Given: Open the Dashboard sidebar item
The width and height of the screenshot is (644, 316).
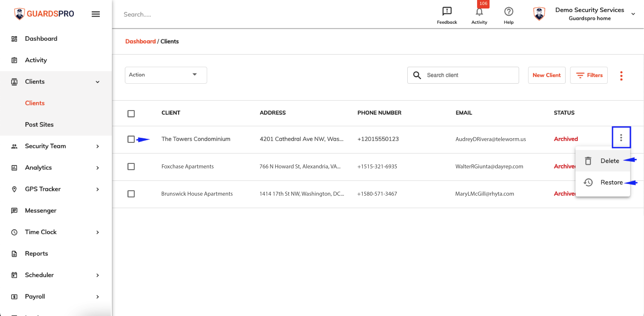Looking at the screenshot, I should pyautogui.click(x=41, y=39).
